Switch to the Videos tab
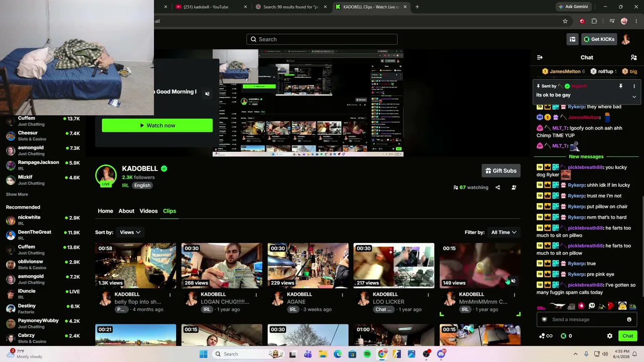Screen dimensions: 644x362 coord(148,211)
